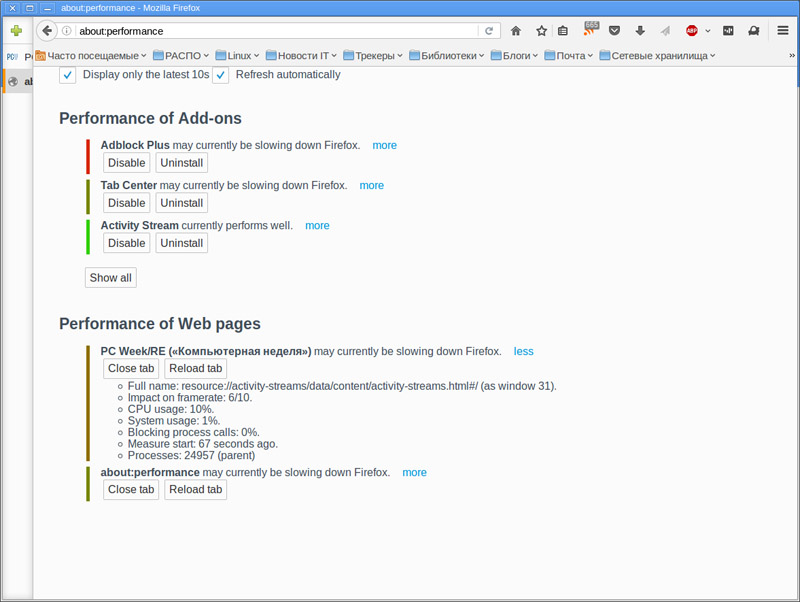The width and height of the screenshot is (800, 602).
Task: Disable the Adblock Plus add-on
Action: (127, 163)
